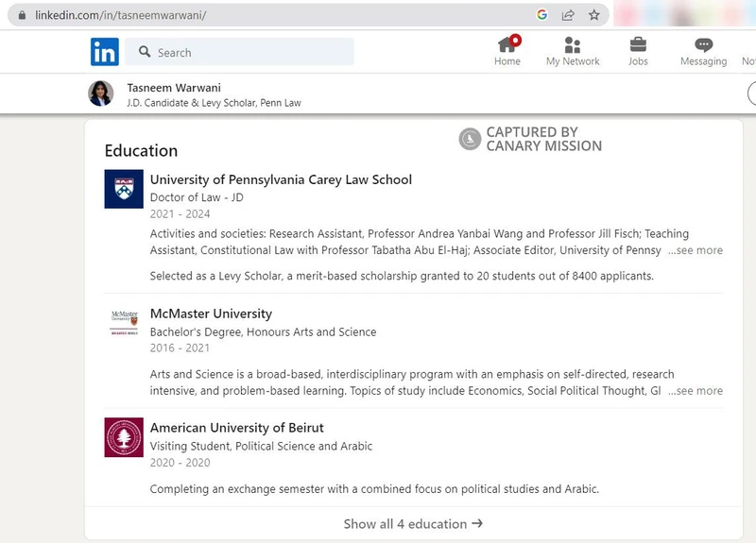
Task: Click the lock site-info icon
Action: 22,15
